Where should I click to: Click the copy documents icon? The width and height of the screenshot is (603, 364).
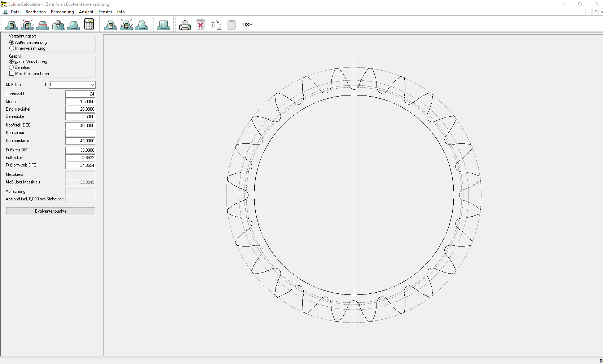click(x=216, y=25)
